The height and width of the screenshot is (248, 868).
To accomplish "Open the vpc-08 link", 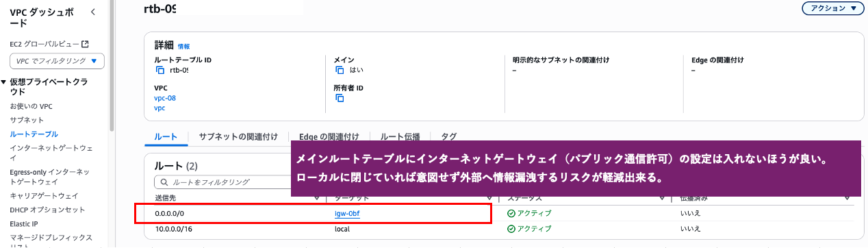I will click(165, 98).
